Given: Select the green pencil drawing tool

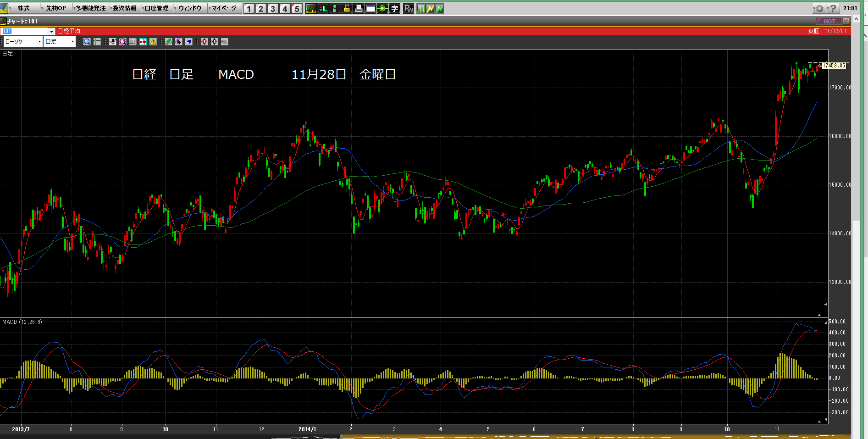Looking at the screenshot, I should click(169, 42).
